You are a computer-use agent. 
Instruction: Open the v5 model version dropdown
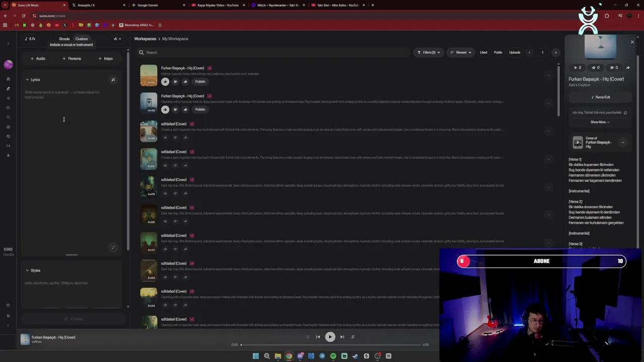point(117,39)
